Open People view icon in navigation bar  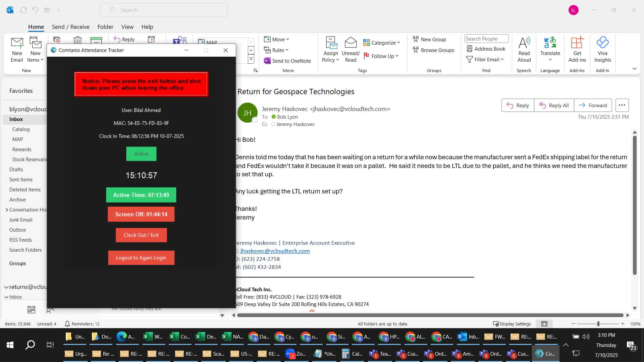pos(50,310)
